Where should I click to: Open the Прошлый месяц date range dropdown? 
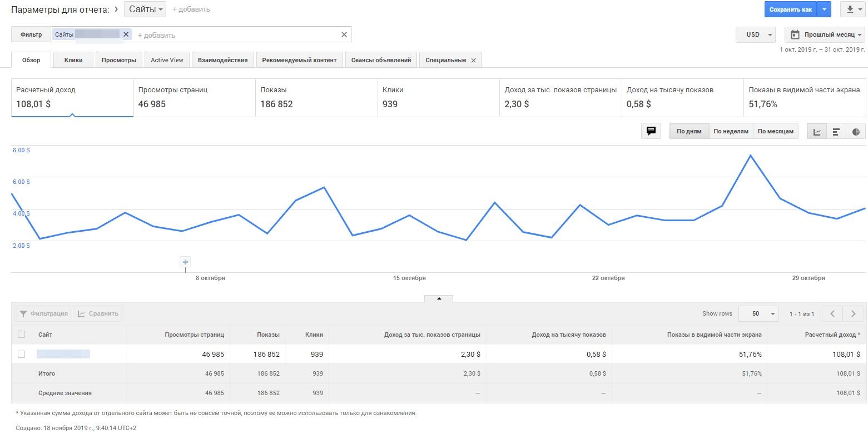[x=825, y=34]
